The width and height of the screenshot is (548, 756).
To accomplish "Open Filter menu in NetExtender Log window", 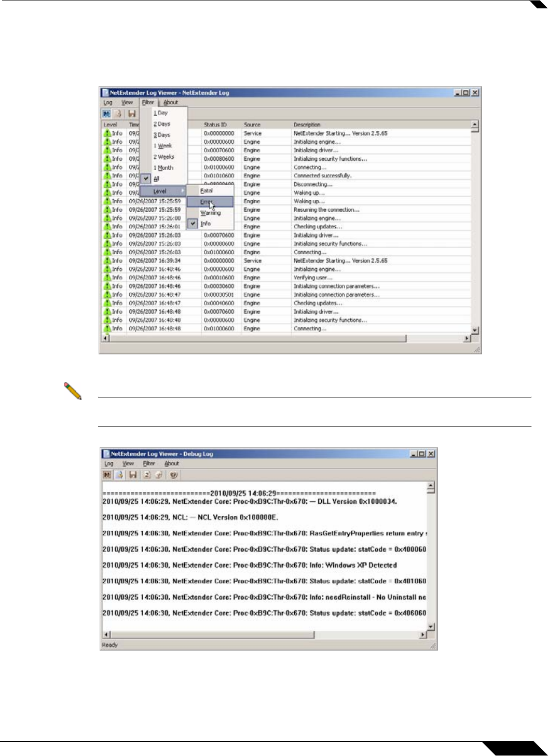I will (x=148, y=102).
